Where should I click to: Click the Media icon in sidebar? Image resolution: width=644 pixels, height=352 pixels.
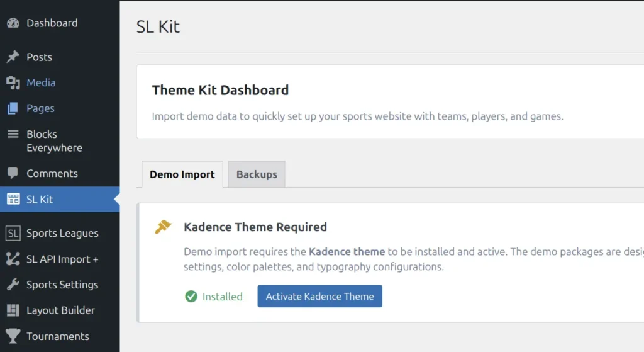[13, 82]
